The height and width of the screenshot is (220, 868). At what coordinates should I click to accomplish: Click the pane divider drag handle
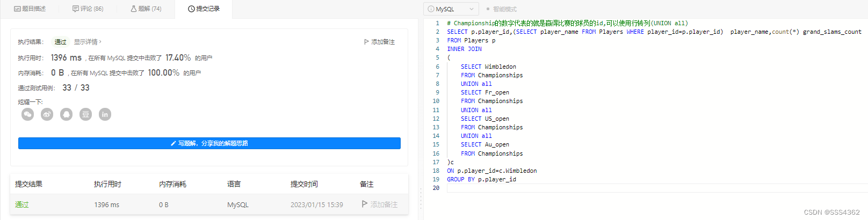click(x=421, y=199)
